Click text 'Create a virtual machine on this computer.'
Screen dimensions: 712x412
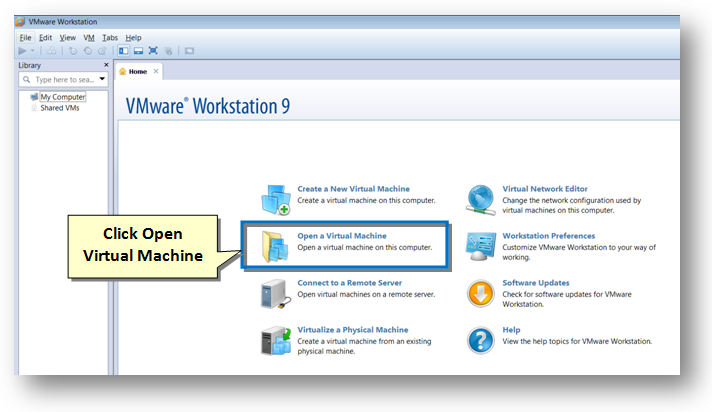coord(366,200)
